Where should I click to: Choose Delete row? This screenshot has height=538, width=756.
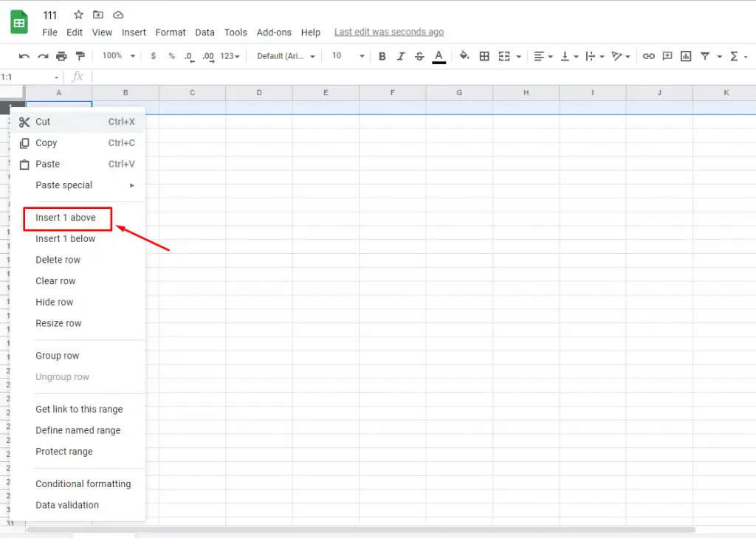(78, 261)
